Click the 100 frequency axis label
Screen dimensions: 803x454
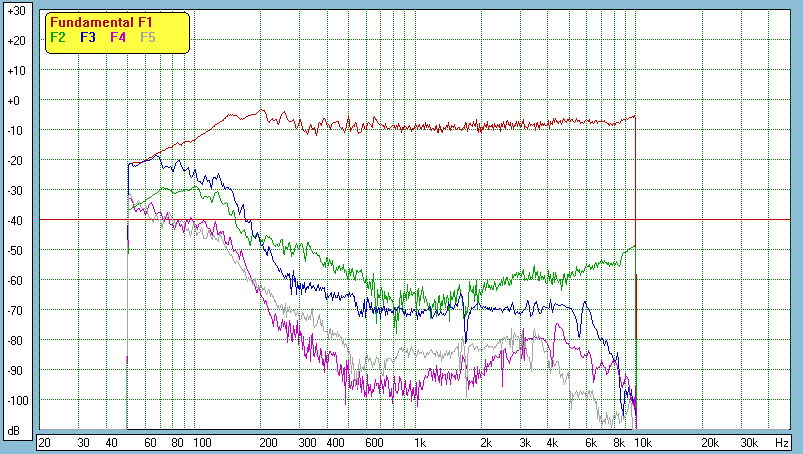[x=201, y=442]
